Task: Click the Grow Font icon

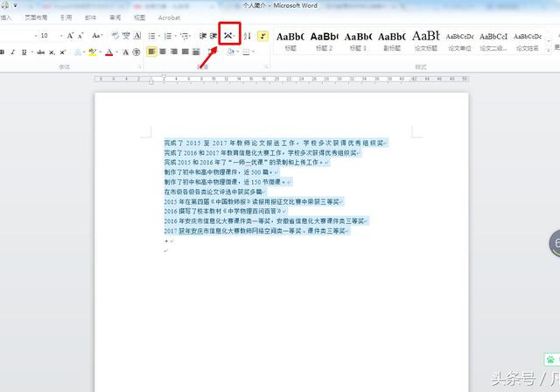Action: [x=70, y=36]
